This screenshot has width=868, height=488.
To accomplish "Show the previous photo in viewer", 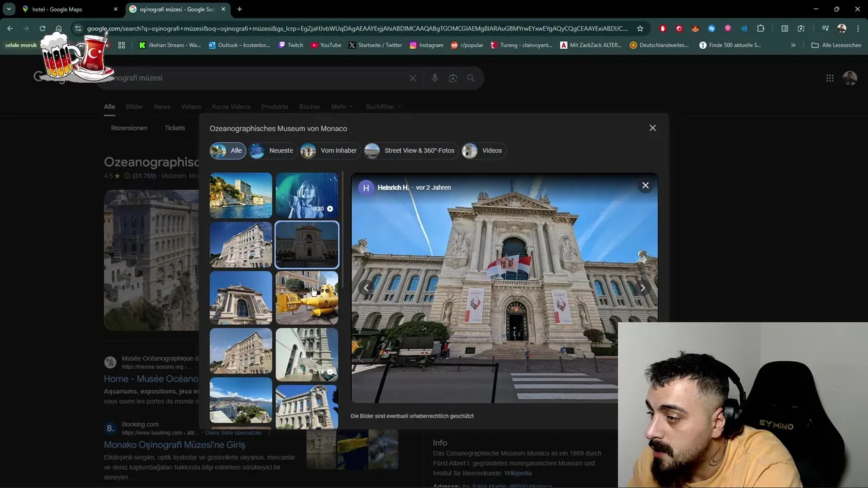I will tap(366, 288).
